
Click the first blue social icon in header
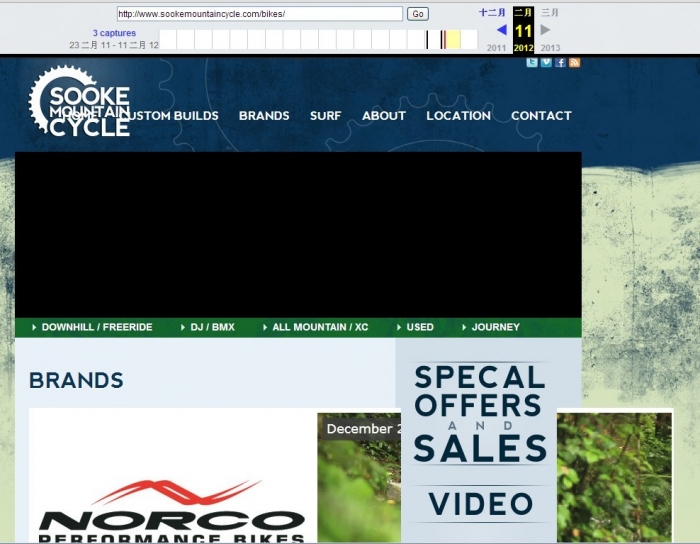[532, 62]
